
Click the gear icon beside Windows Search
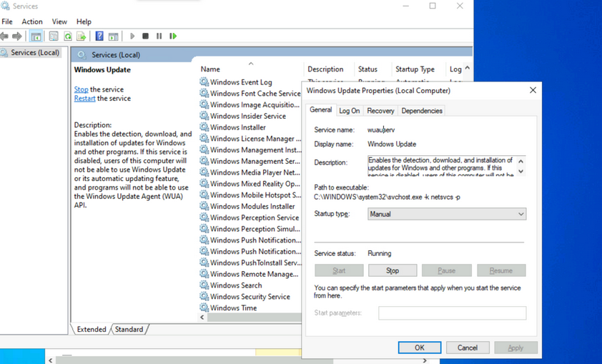tap(204, 285)
